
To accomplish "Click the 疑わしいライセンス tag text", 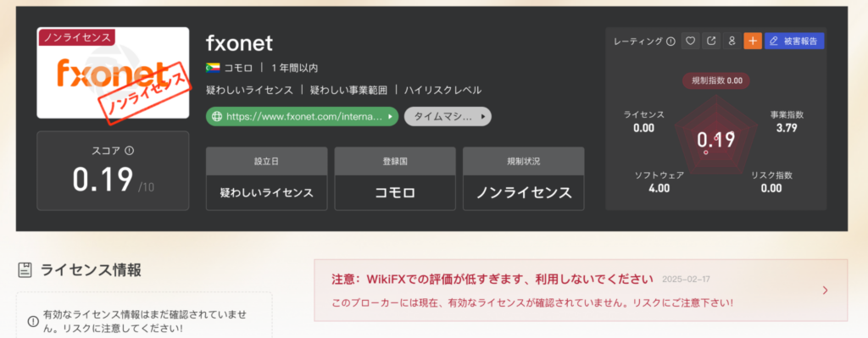I will tap(249, 90).
